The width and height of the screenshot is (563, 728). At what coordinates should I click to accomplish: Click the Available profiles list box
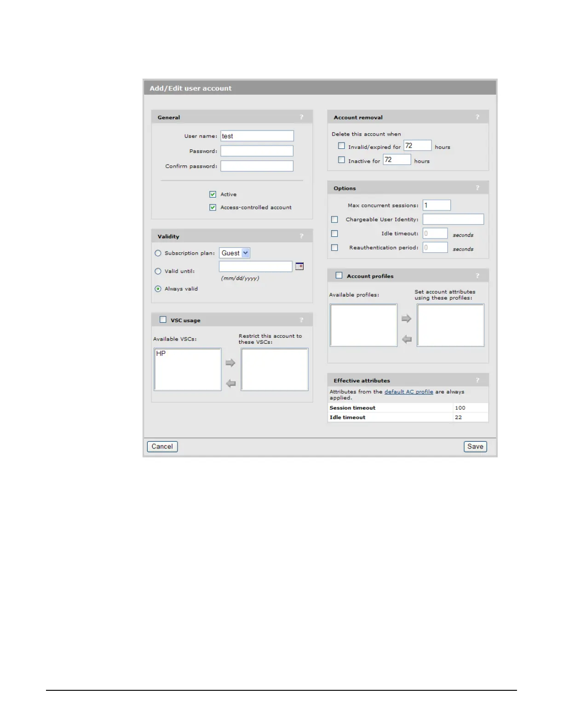(363, 325)
